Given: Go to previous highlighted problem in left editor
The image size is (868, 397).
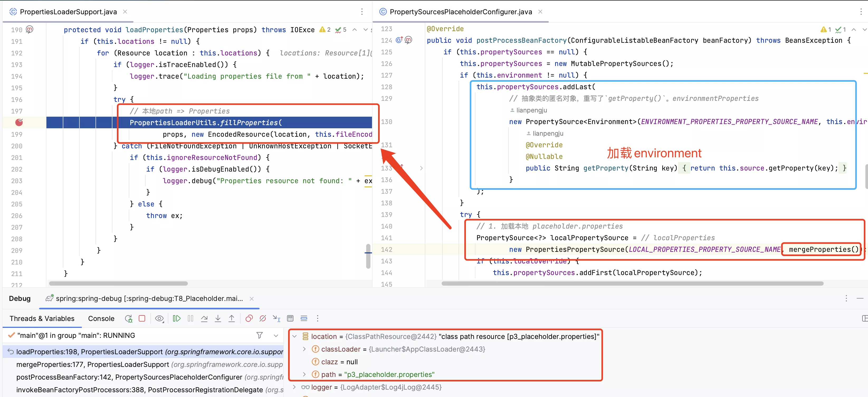Looking at the screenshot, I should [355, 30].
